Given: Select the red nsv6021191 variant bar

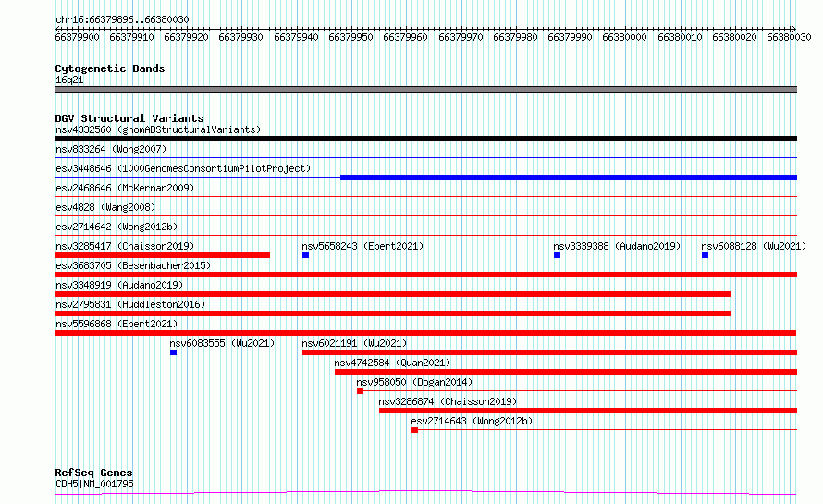Looking at the screenshot, I should click(x=549, y=352).
